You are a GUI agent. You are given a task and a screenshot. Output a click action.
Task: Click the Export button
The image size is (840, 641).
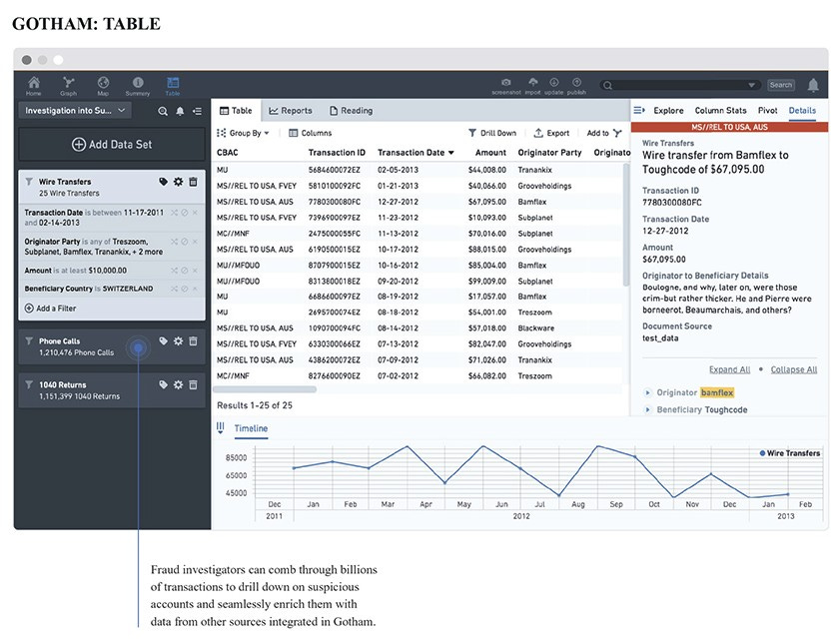tap(551, 133)
